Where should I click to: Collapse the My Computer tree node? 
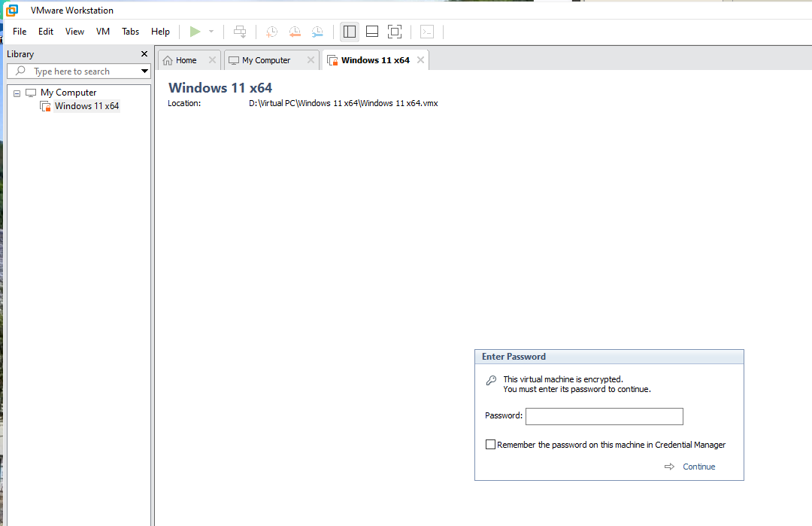tap(17, 93)
